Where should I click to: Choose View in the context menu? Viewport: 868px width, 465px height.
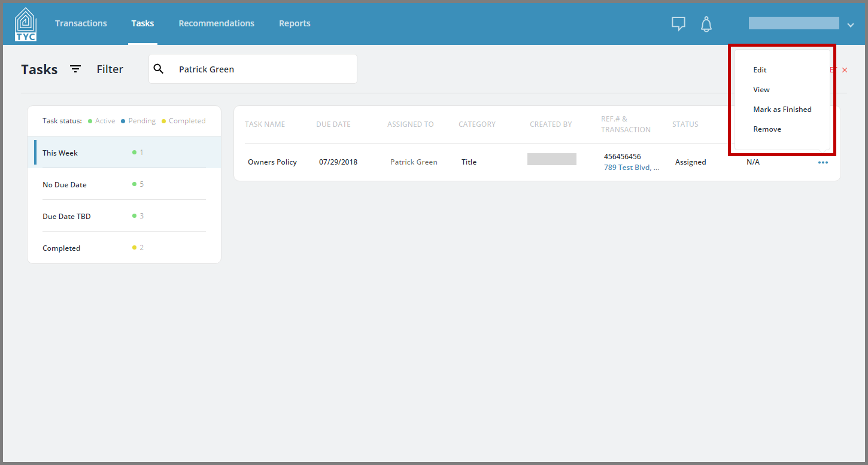coord(761,90)
